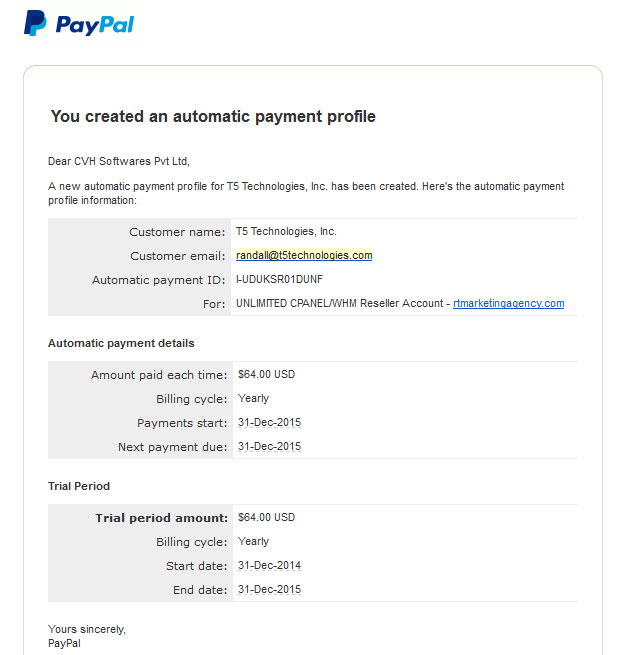Click the 'UNLIMITED CPANEL/WHM Reseller Account' text
The width and height of the screenshot is (624, 655).
tap(340, 303)
